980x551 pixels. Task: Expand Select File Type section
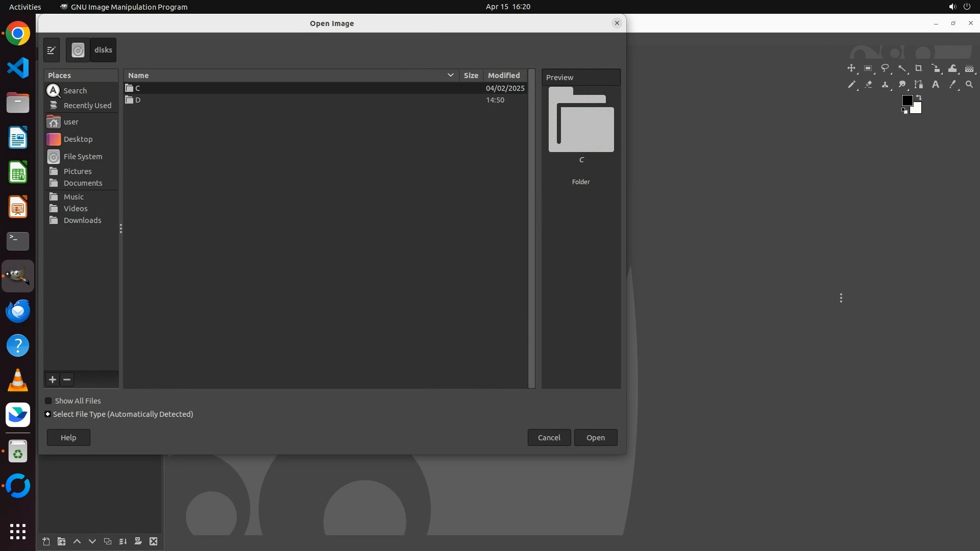(48, 414)
